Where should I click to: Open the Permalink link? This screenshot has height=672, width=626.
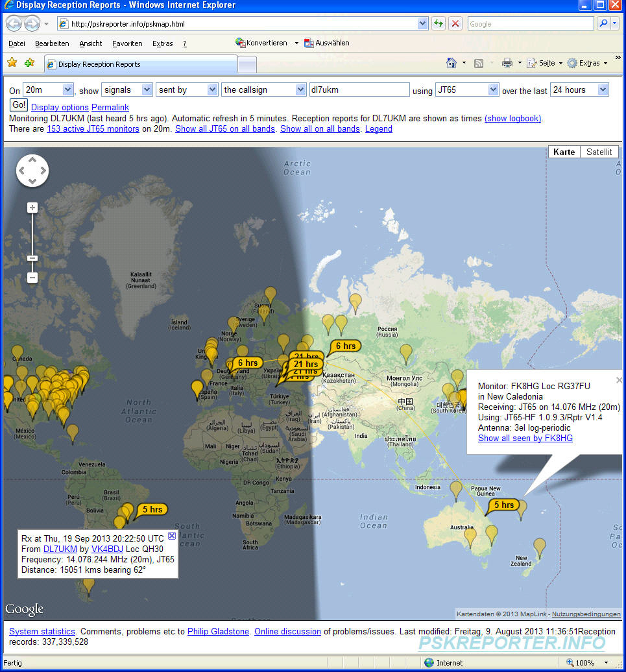[x=110, y=107]
